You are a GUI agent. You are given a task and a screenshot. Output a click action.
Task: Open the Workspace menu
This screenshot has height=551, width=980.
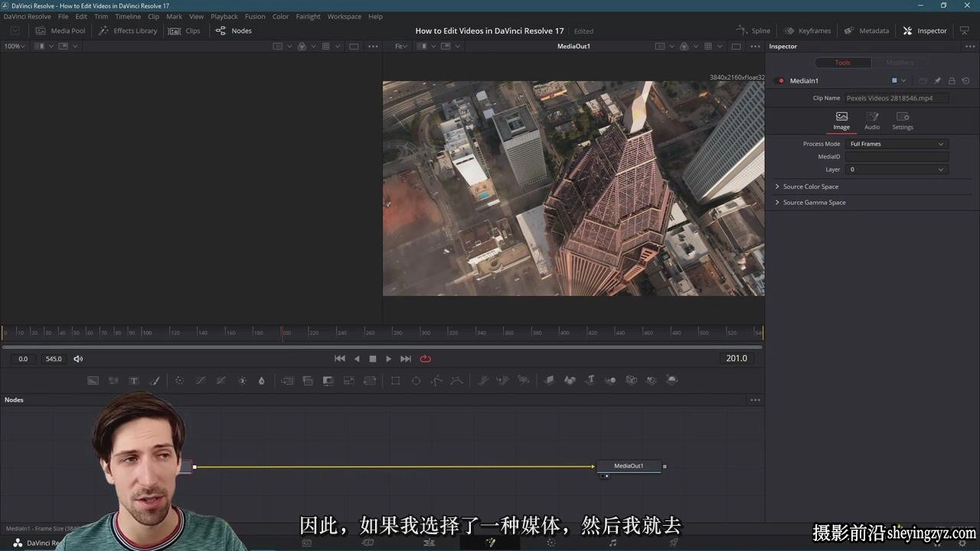pyautogui.click(x=344, y=16)
